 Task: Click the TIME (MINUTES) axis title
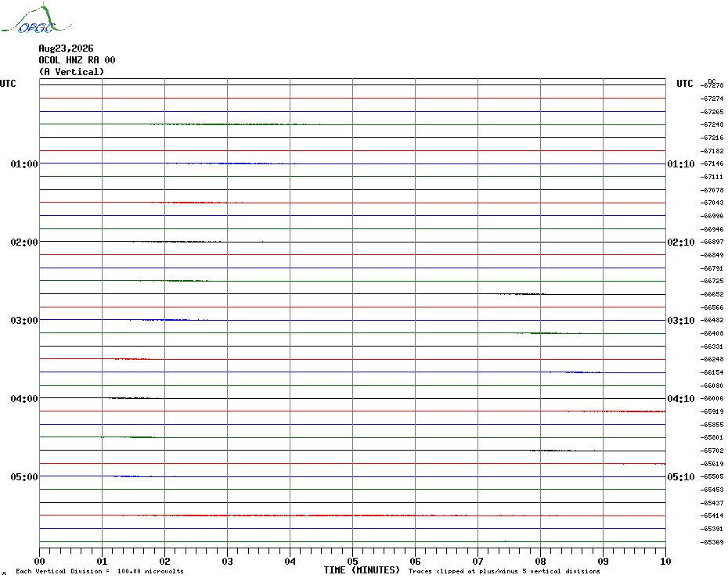coord(362,570)
